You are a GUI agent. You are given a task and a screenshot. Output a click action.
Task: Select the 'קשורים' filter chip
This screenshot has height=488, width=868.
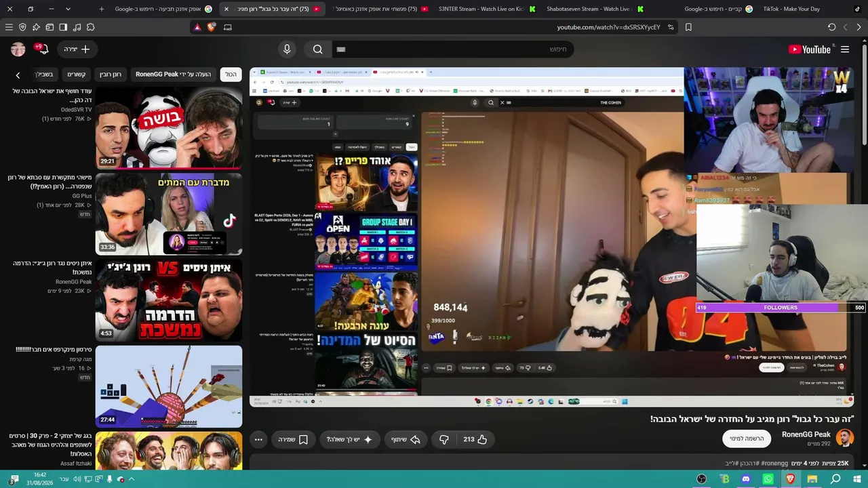(76, 75)
